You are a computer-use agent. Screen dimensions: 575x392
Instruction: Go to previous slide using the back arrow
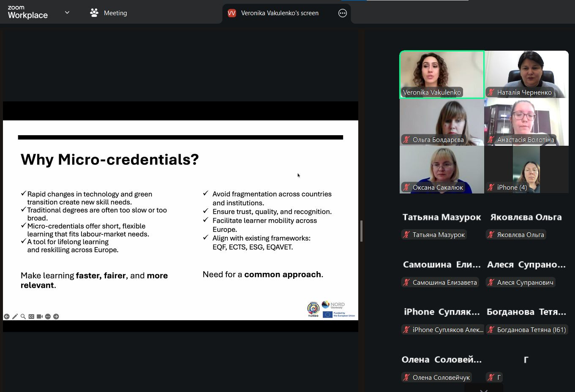point(7,316)
